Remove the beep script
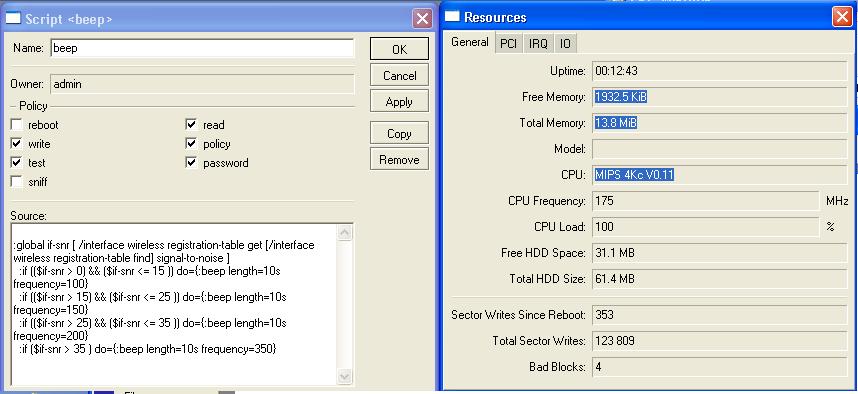This screenshot has height=394, width=858. (399, 160)
